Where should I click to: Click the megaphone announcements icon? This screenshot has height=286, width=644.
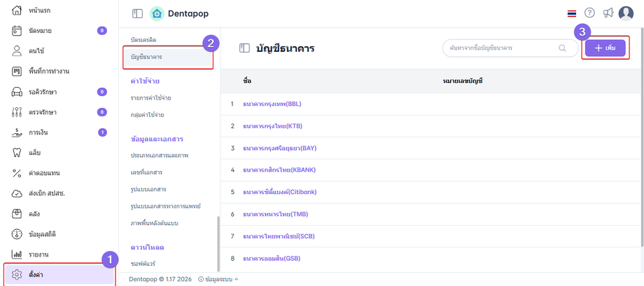point(608,13)
